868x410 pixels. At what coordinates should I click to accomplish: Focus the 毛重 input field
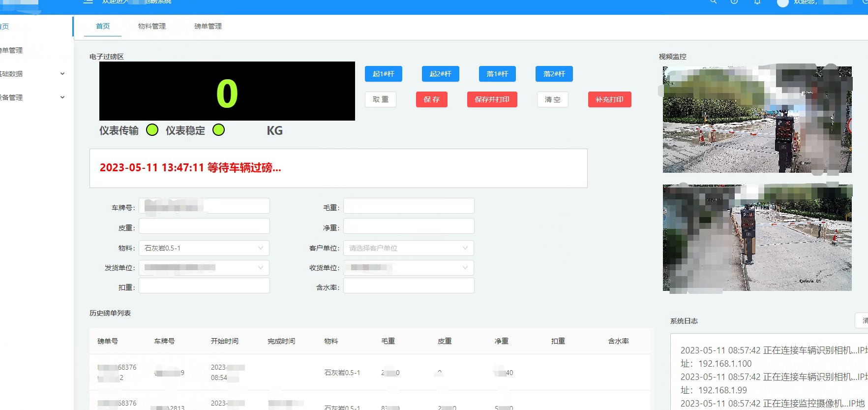pos(409,206)
